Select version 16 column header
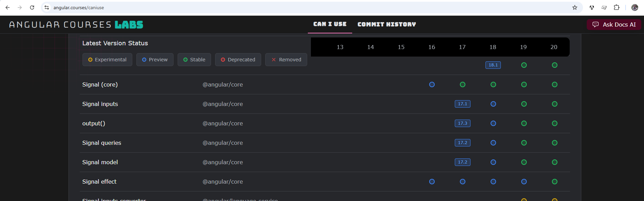 point(432,47)
